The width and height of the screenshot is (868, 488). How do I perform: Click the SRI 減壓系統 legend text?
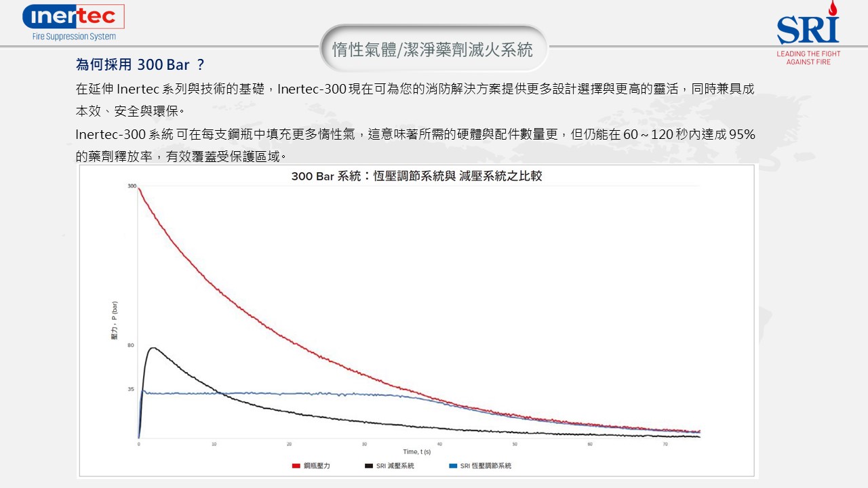pyautogui.click(x=395, y=466)
